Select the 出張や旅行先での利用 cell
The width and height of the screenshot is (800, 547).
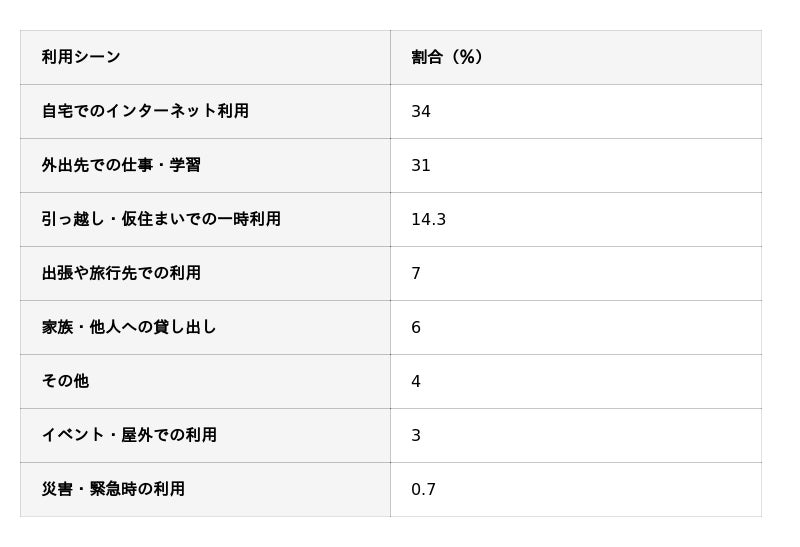click(121, 273)
